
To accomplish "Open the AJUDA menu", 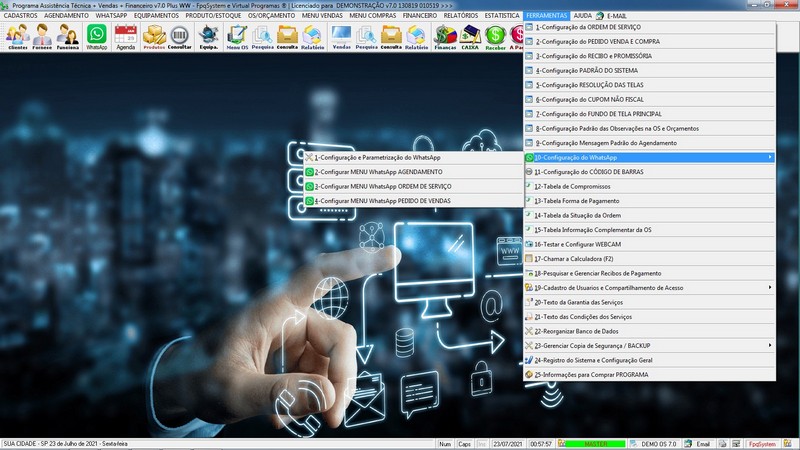I will pyautogui.click(x=582, y=16).
